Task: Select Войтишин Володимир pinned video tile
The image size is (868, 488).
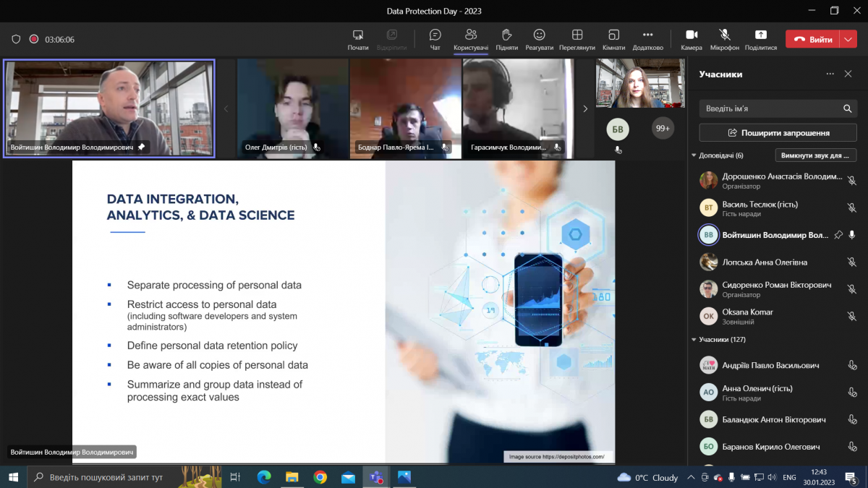Action: (109, 108)
